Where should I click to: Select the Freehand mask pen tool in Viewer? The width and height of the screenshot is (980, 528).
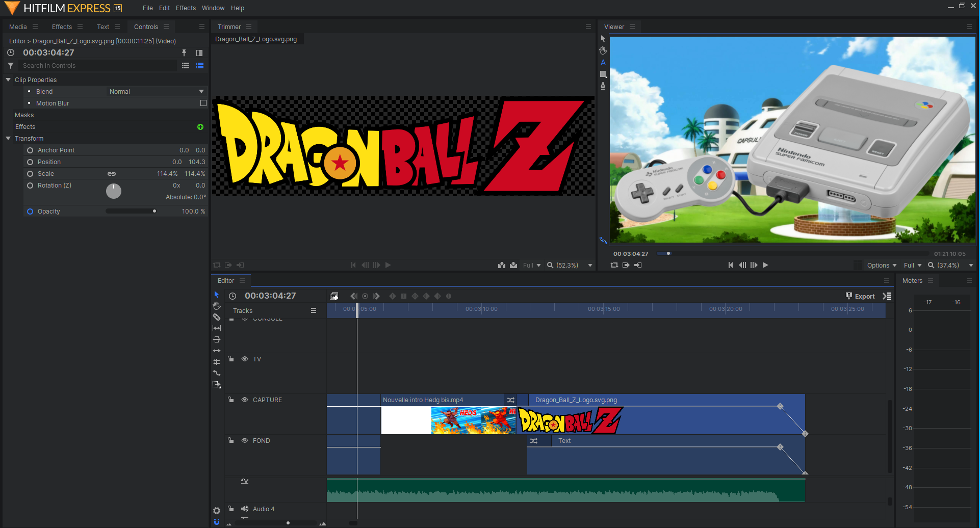click(x=603, y=86)
